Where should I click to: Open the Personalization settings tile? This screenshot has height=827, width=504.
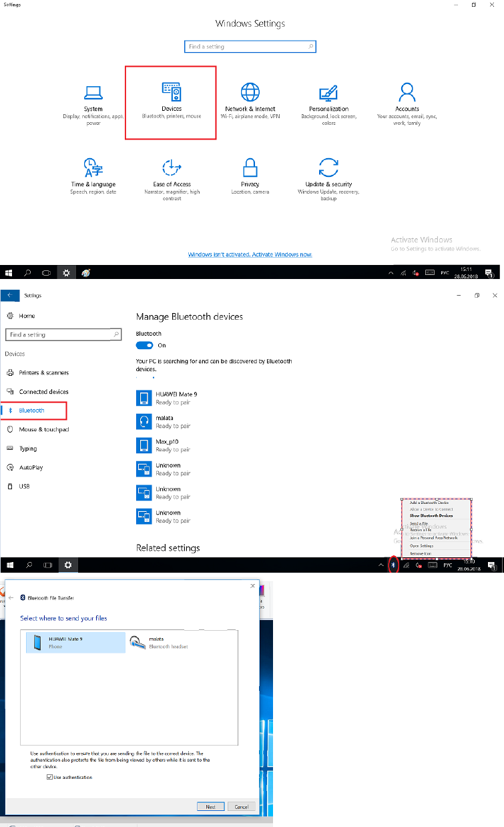pos(328,104)
